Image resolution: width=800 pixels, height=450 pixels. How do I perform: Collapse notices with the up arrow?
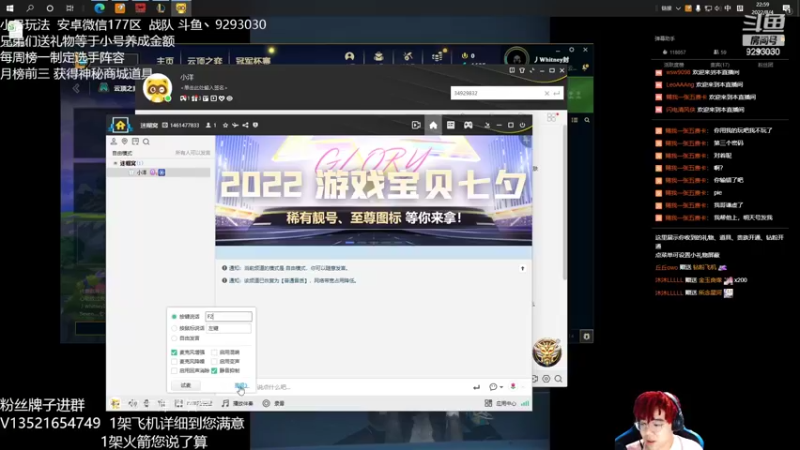[522, 268]
